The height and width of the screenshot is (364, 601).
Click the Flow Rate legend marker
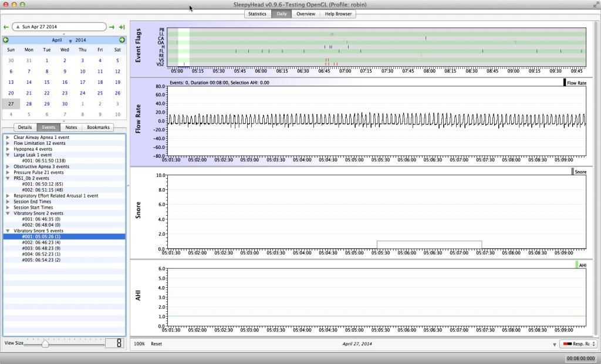tap(565, 83)
